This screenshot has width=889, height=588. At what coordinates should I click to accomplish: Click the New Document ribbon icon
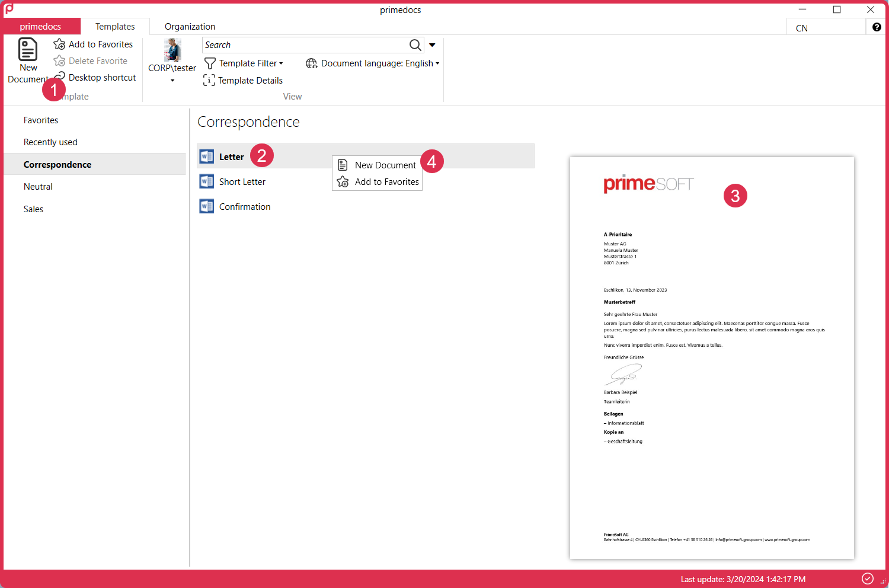click(x=28, y=50)
